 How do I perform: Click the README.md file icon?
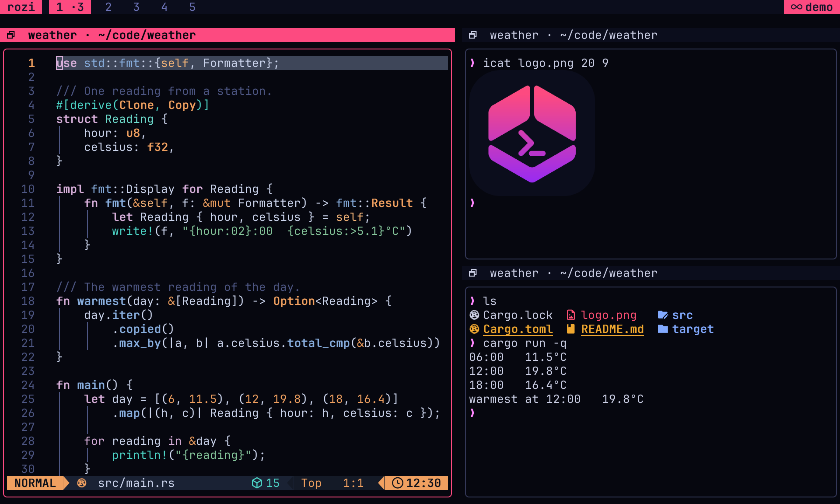[570, 329]
